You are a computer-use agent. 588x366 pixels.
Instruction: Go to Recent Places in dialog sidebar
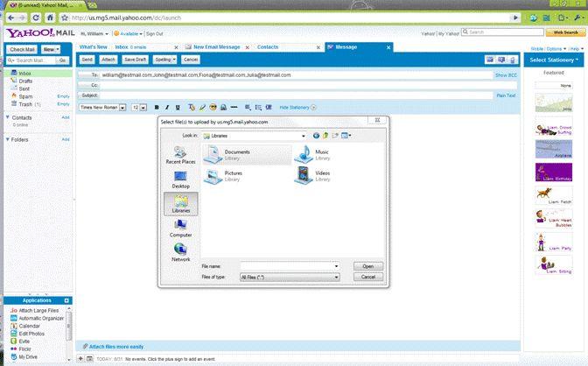point(179,155)
